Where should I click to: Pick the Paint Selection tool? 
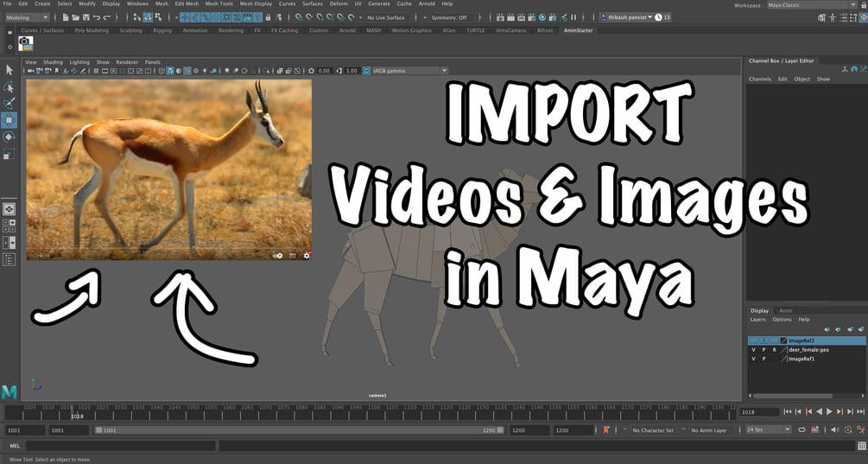(x=9, y=104)
